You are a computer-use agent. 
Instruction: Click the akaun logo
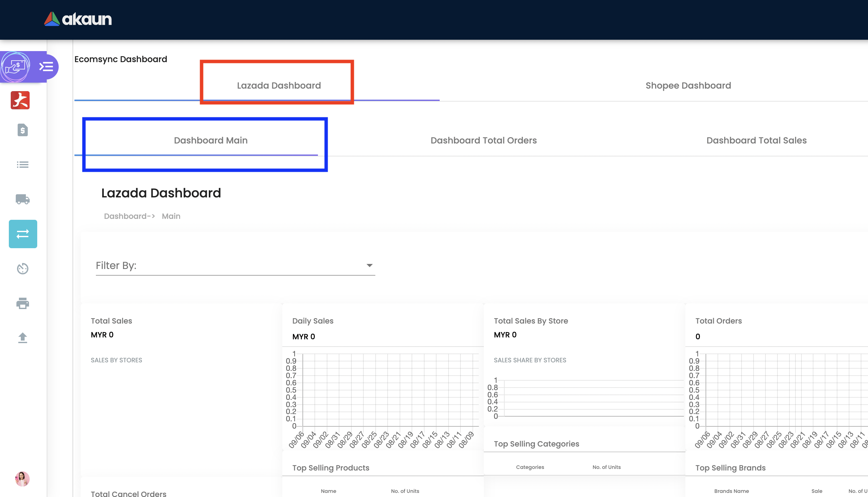pyautogui.click(x=78, y=19)
